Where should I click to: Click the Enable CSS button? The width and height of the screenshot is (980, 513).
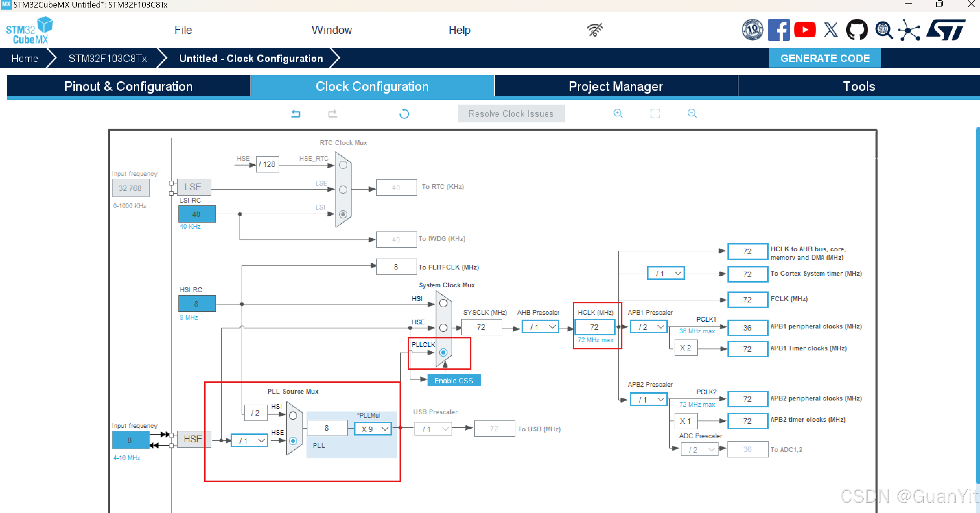(x=454, y=380)
